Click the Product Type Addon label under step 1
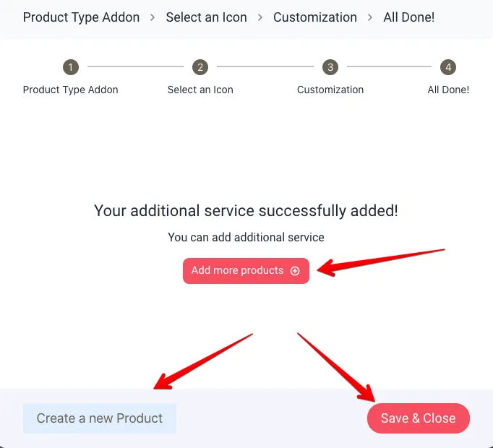The width and height of the screenshot is (493, 448). pyautogui.click(x=70, y=90)
